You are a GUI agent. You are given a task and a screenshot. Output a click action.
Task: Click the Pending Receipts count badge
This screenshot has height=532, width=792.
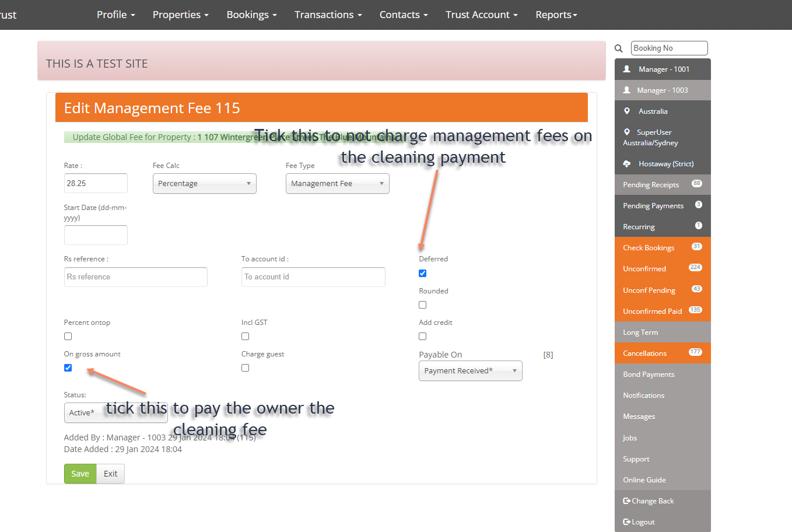pyautogui.click(x=696, y=184)
